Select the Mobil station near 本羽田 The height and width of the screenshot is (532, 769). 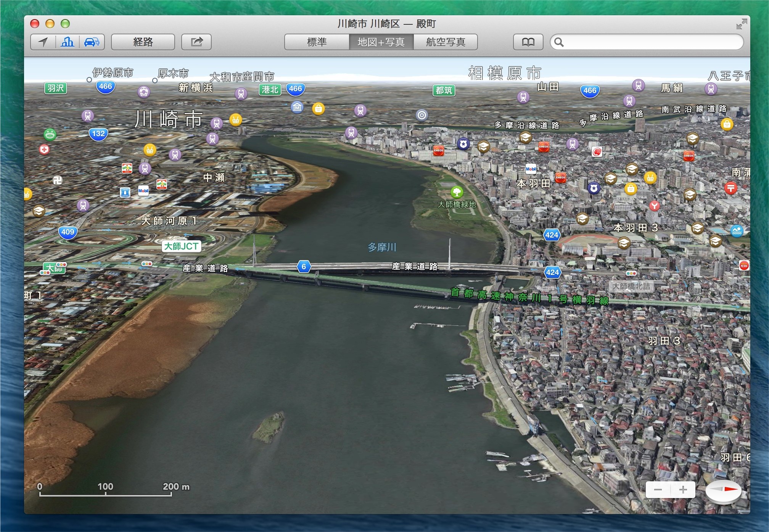tap(531, 169)
